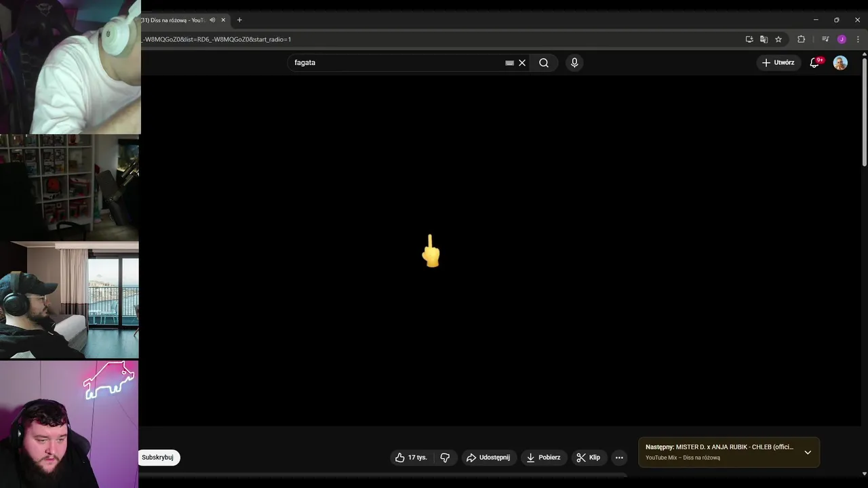
Task: Create a clip with Klip
Action: click(588, 457)
